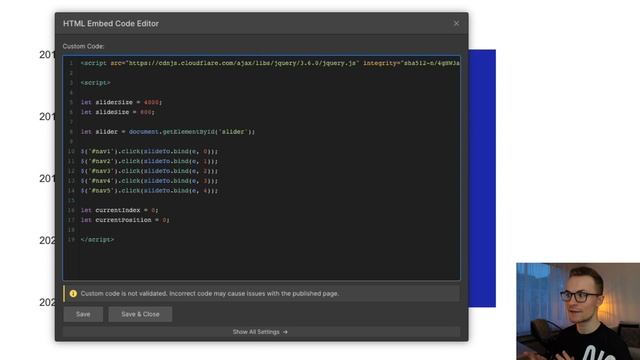Click the custom code not validated warning text
Viewport: 640px width, 360px height.
(209, 293)
